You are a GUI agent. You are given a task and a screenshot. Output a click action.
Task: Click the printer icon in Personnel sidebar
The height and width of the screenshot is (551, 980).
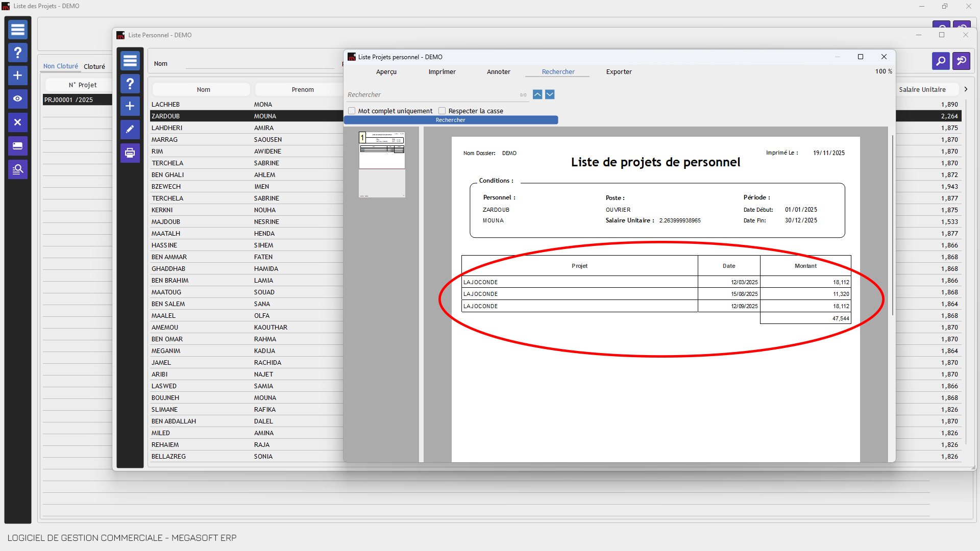[x=130, y=153]
